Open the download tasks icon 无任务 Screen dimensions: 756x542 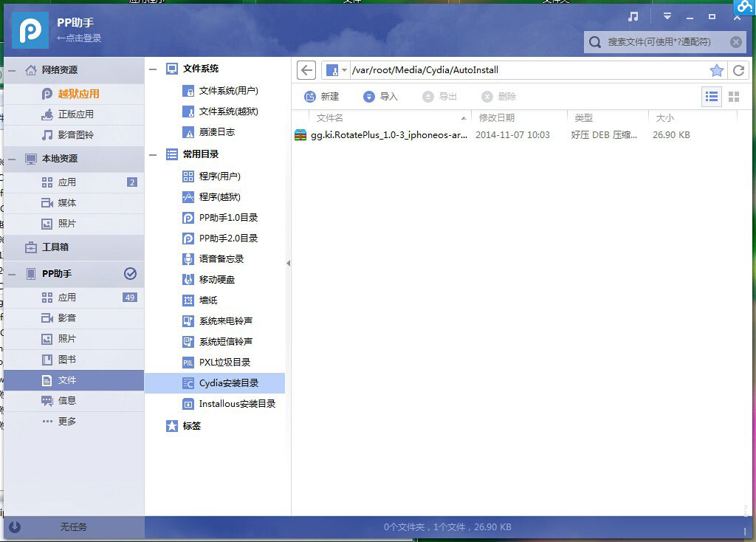coord(15,527)
